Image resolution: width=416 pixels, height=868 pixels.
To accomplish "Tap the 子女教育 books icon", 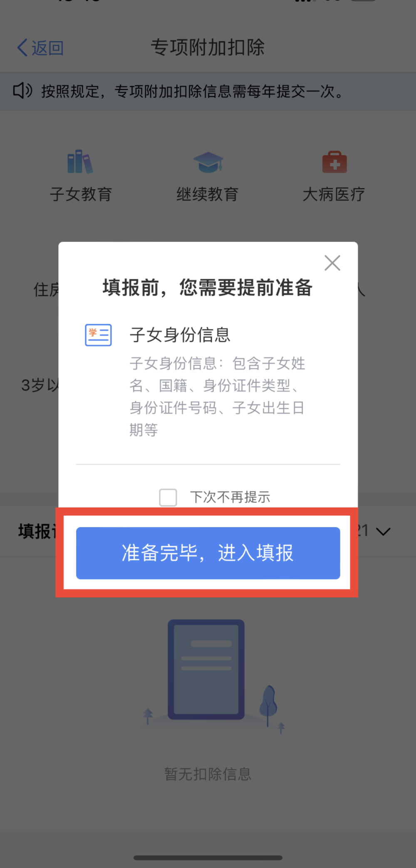I will point(80,161).
